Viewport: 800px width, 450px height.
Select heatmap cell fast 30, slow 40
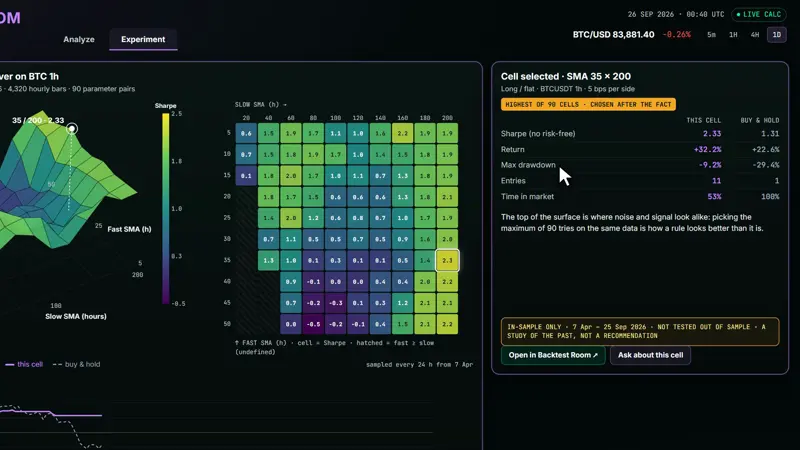(268, 239)
